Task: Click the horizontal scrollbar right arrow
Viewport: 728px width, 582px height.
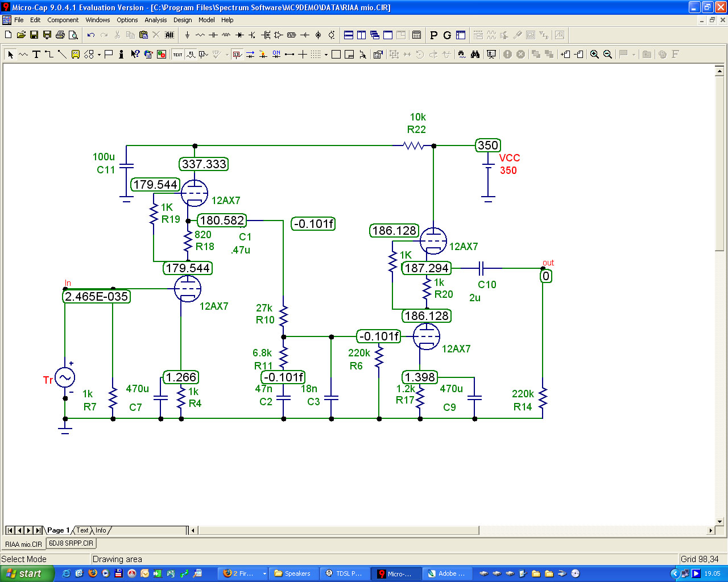Action: click(x=710, y=530)
